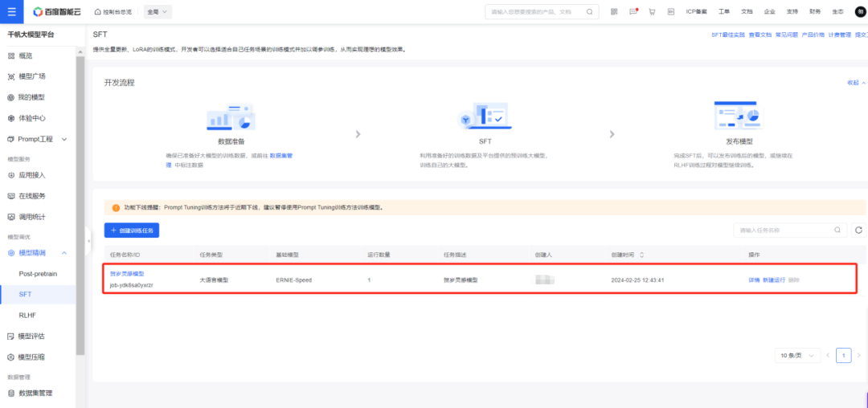The image size is (868, 408).
Task: Open the 查看文档 link
Action: (760, 35)
